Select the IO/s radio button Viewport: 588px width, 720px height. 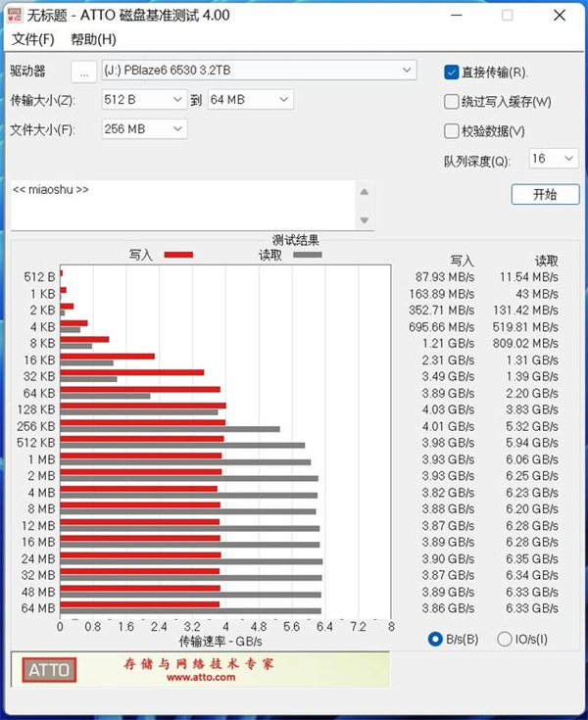click(505, 640)
